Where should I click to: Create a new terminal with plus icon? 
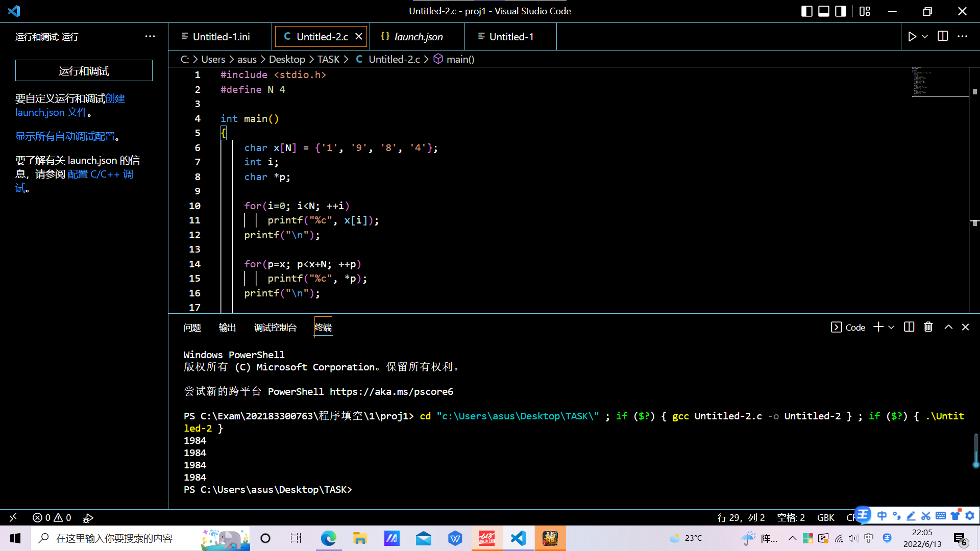pos(878,327)
